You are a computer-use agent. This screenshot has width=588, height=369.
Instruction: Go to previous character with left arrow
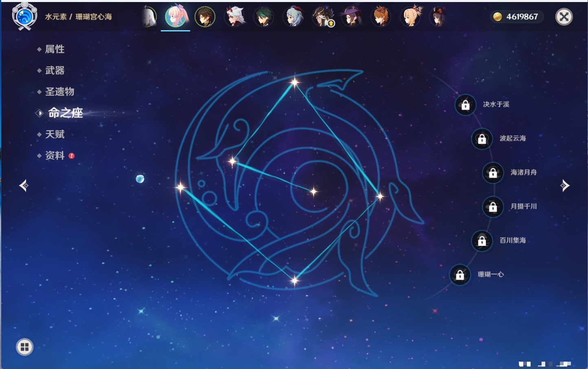click(24, 186)
